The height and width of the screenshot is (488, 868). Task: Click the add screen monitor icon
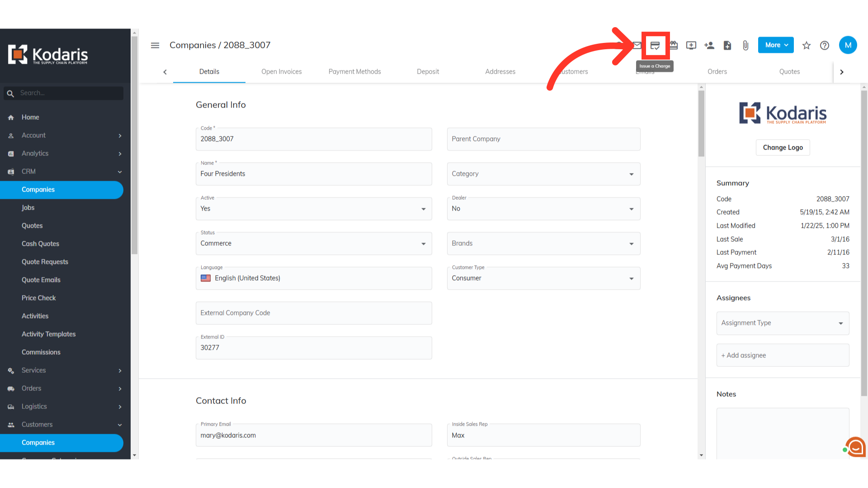click(691, 45)
